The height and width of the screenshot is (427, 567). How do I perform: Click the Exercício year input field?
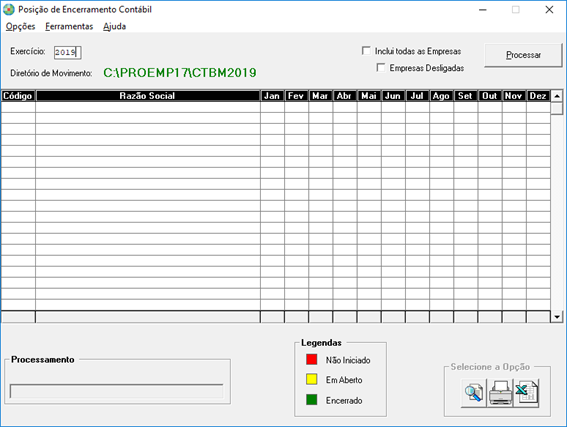68,52
